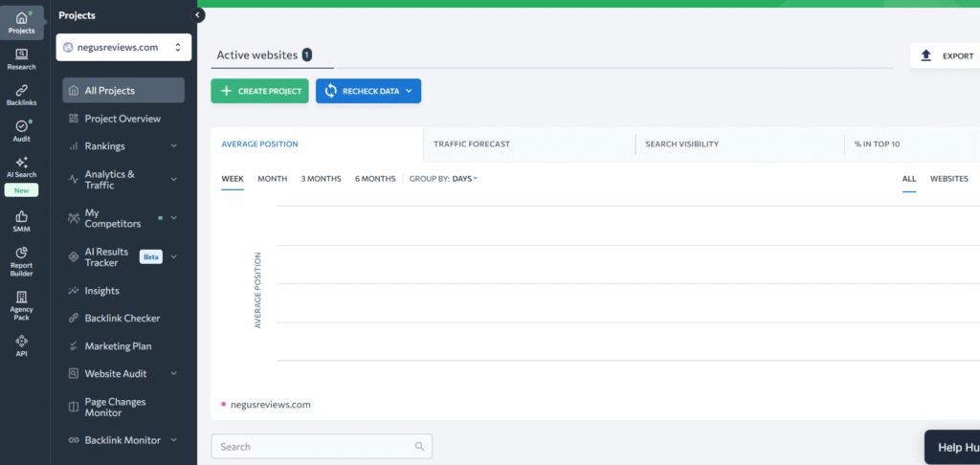Switch to the Average Position tab
Image resolution: width=980 pixels, height=465 pixels.
point(317,144)
